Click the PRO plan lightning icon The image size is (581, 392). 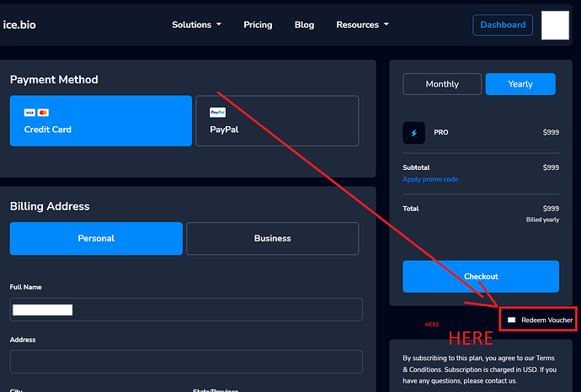coord(414,132)
